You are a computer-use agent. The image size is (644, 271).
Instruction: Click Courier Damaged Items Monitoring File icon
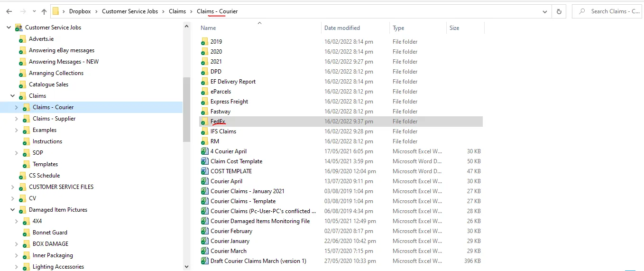[x=204, y=221]
